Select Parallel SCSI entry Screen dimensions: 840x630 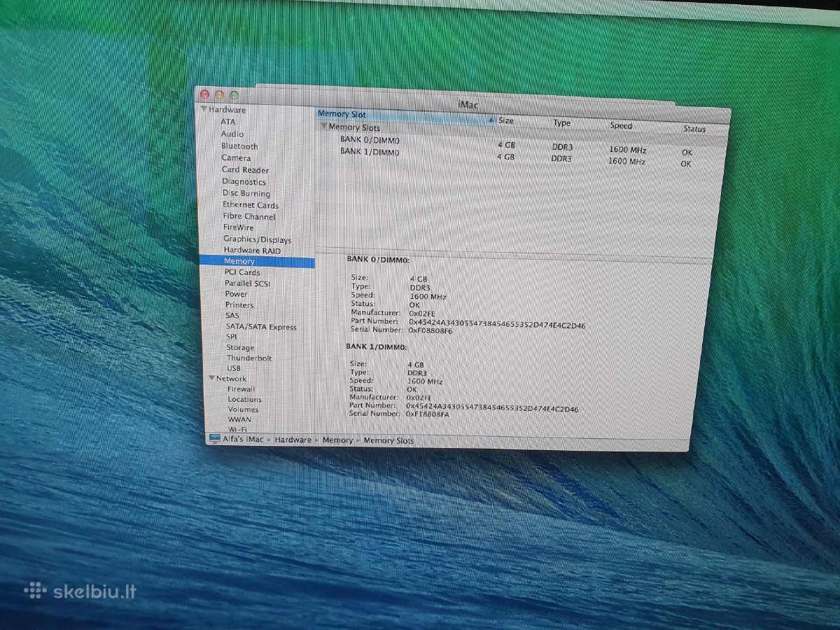[x=247, y=283]
